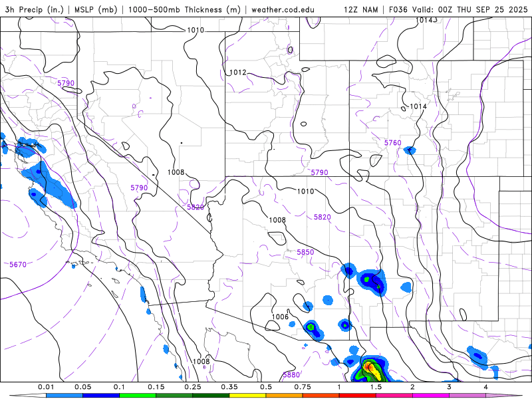Select the '3h Precip (in.)' header text
This screenshot has width=532, height=399.
point(35,9)
